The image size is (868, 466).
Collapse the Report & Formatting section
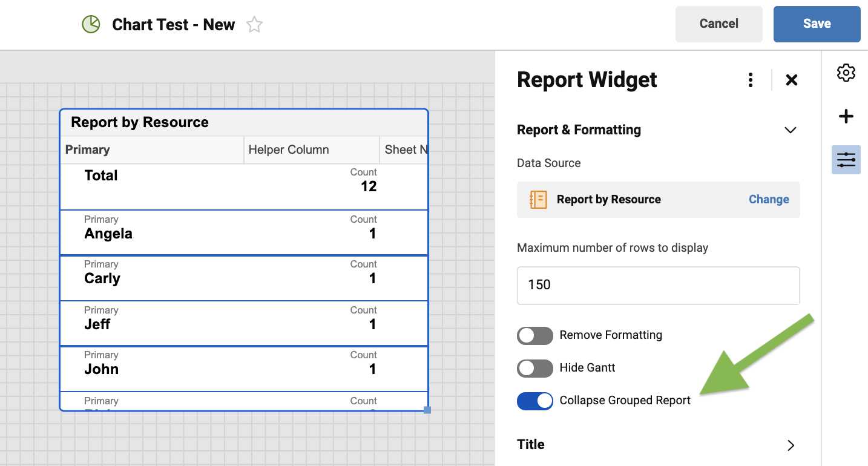(x=790, y=130)
